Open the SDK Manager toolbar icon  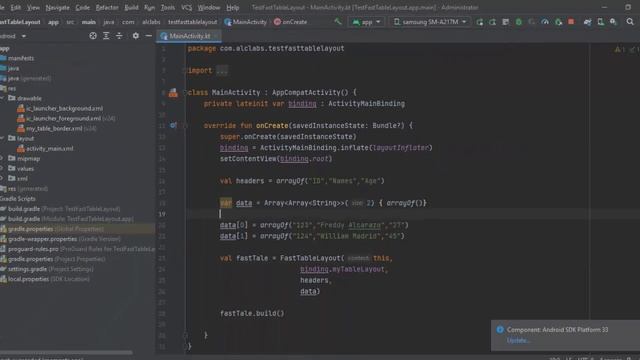click(613, 22)
